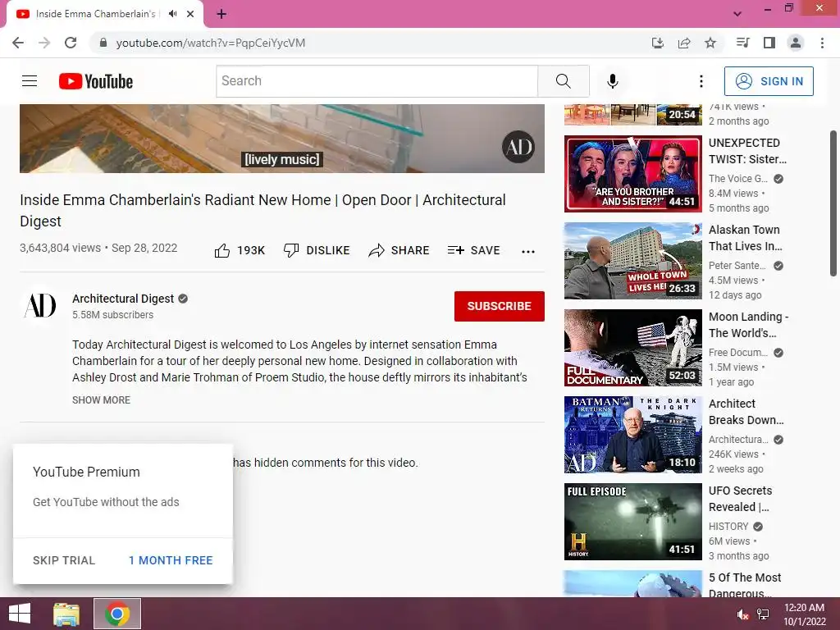This screenshot has width=840, height=630.
Task: Click the search magnifier button
Action: point(563,81)
